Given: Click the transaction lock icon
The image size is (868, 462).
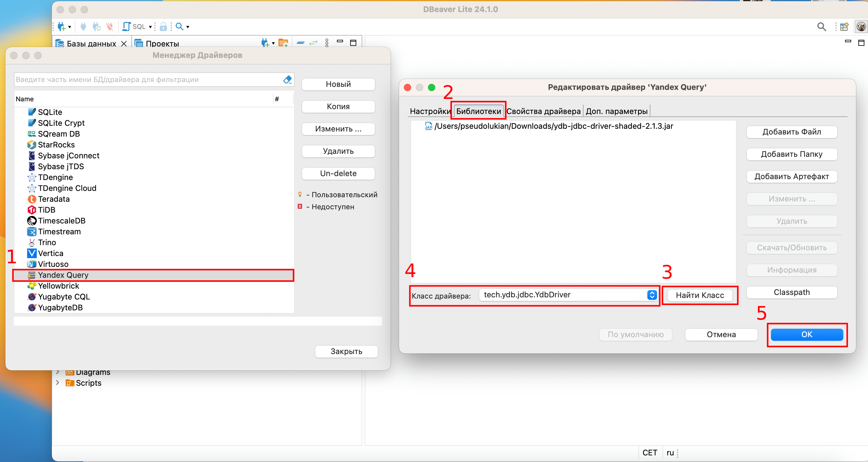Looking at the screenshot, I should [x=163, y=26].
